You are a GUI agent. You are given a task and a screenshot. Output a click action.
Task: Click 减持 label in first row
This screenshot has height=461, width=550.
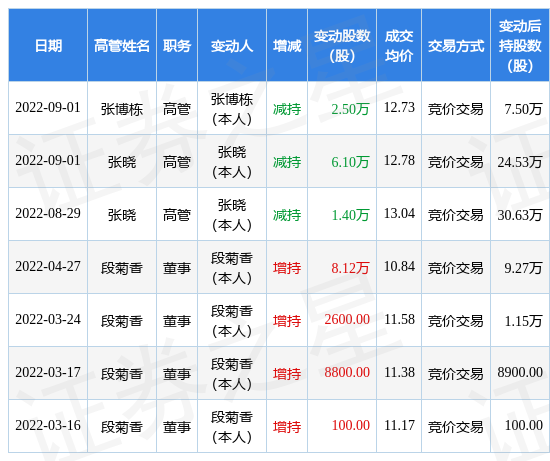[287, 109]
